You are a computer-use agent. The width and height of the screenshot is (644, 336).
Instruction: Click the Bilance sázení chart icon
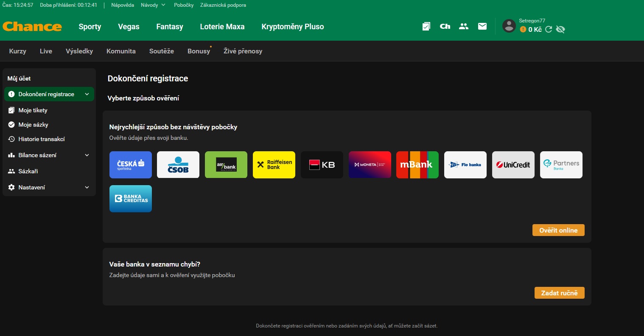11,155
